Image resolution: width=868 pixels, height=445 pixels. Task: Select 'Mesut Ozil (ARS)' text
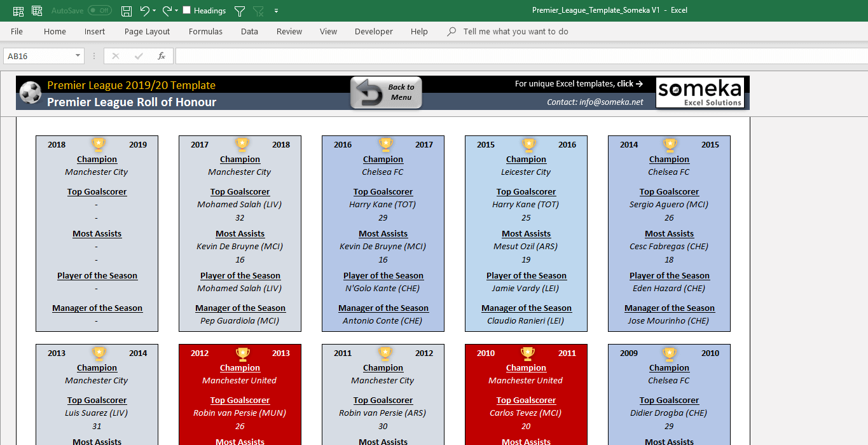526,247
